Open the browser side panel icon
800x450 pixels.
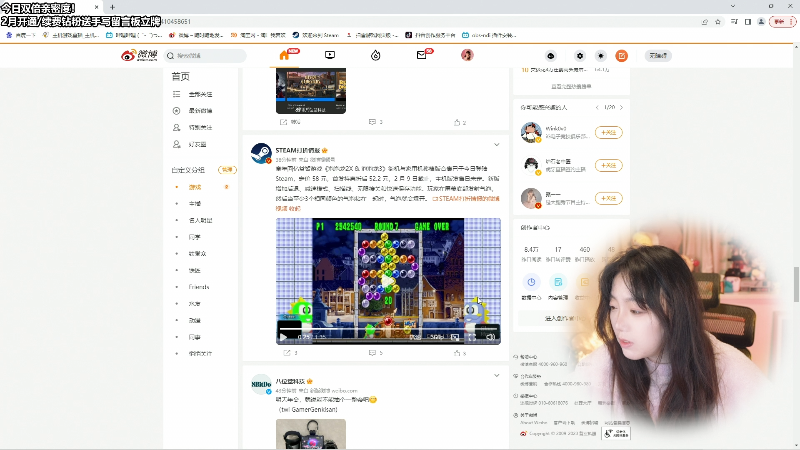[747, 22]
